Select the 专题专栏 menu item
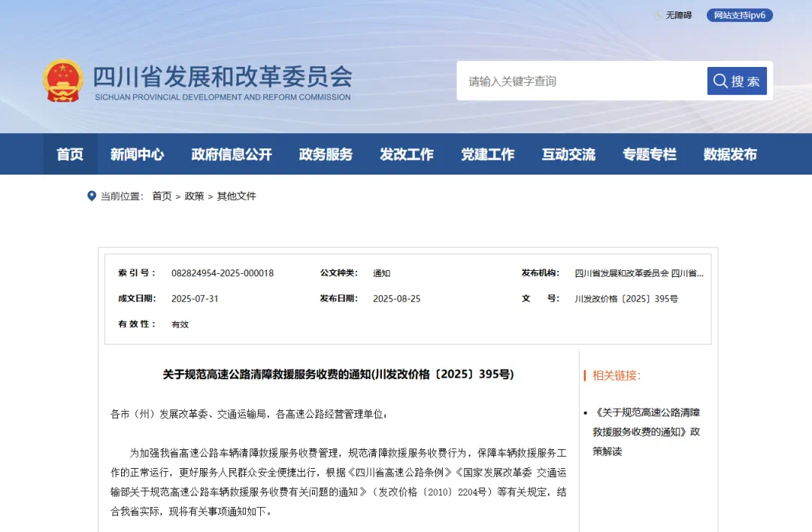The width and height of the screenshot is (812, 532). pos(650,154)
